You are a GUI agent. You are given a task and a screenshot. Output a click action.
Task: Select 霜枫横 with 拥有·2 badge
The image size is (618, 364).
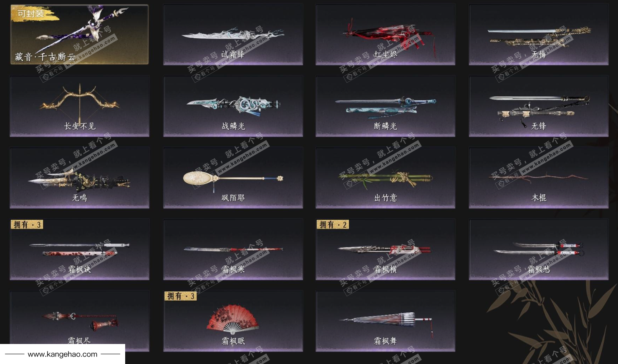pos(385,250)
